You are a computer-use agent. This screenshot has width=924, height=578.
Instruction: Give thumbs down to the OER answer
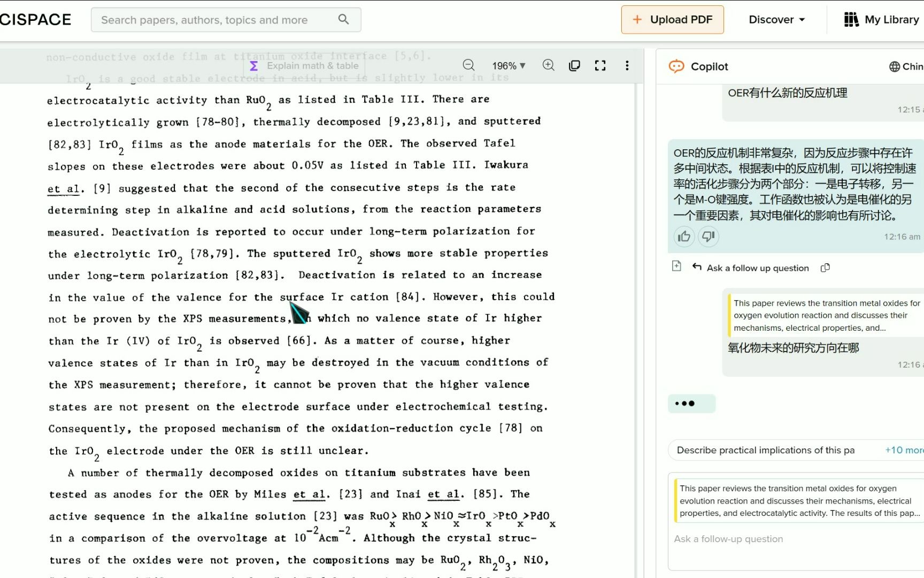(x=708, y=237)
